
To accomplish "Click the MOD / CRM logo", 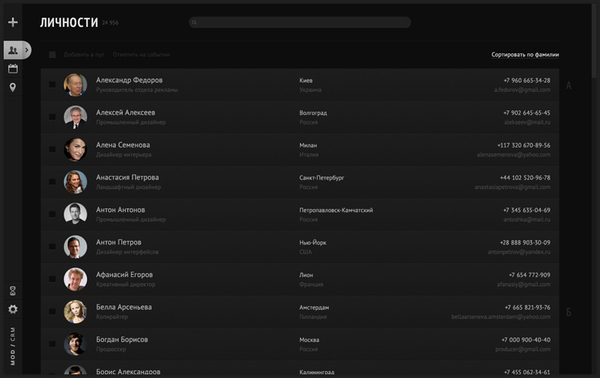I will click(13, 346).
